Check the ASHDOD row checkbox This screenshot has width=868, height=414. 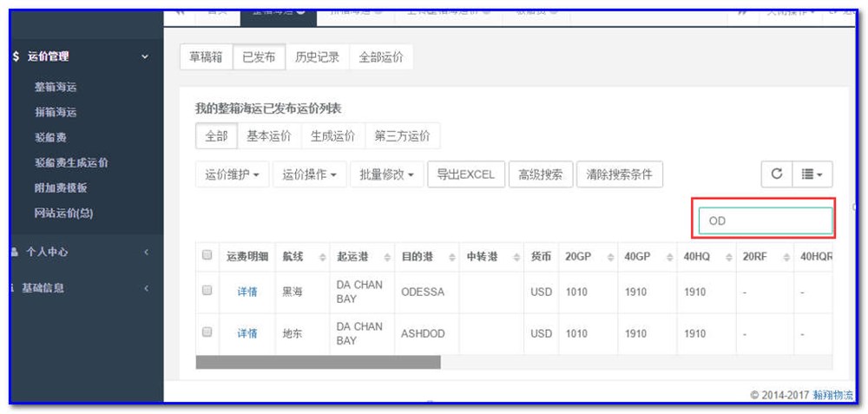point(207,332)
